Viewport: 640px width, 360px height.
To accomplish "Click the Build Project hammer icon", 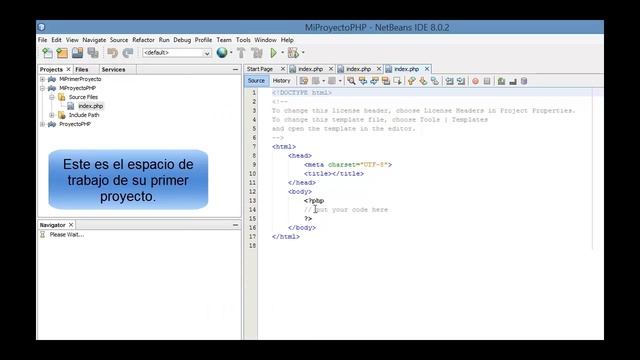I will click(x=241, y=53).
